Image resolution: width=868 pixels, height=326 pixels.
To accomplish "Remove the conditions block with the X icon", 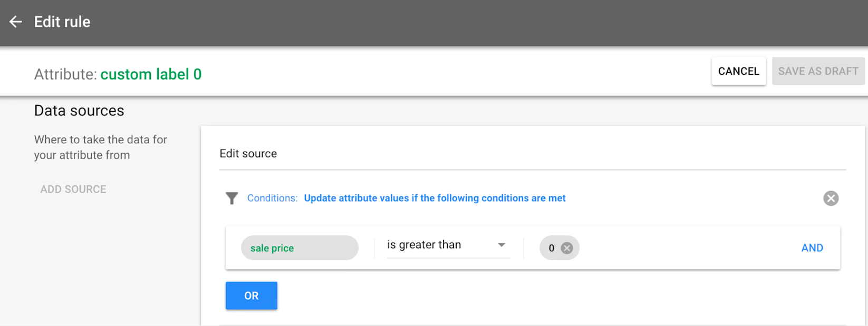I will point(831,198).
